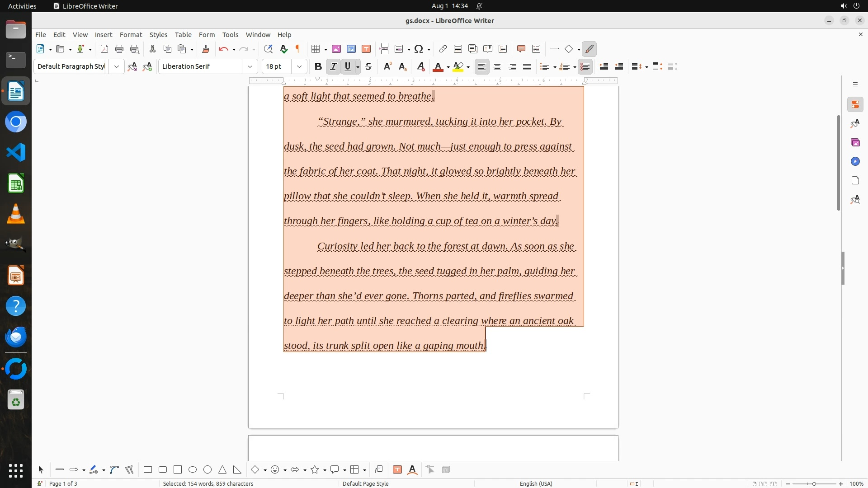Click the Insert Image icon

click(x=336, y=49)
